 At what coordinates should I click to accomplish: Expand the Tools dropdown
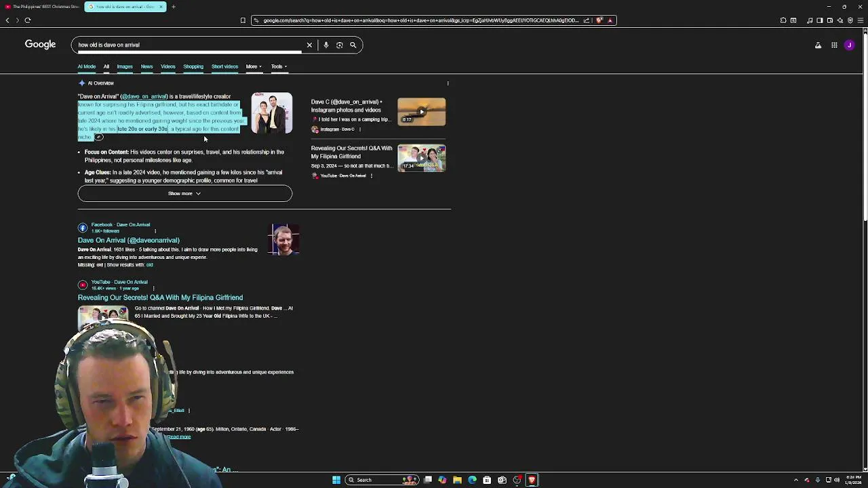(x=279, y=66)
